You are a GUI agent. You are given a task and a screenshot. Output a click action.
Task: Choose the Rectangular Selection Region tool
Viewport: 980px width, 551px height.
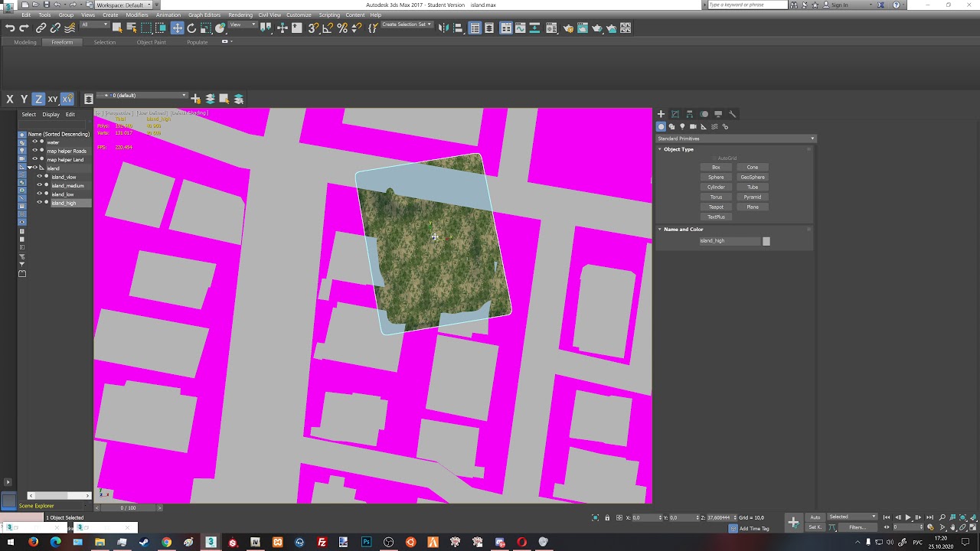pyautogui.click(x=146, y=28)
